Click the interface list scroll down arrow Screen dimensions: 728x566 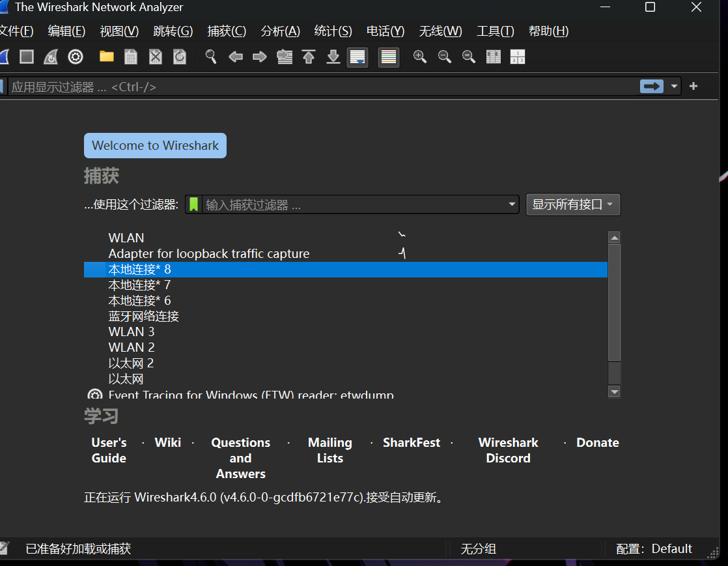[614, 392]
